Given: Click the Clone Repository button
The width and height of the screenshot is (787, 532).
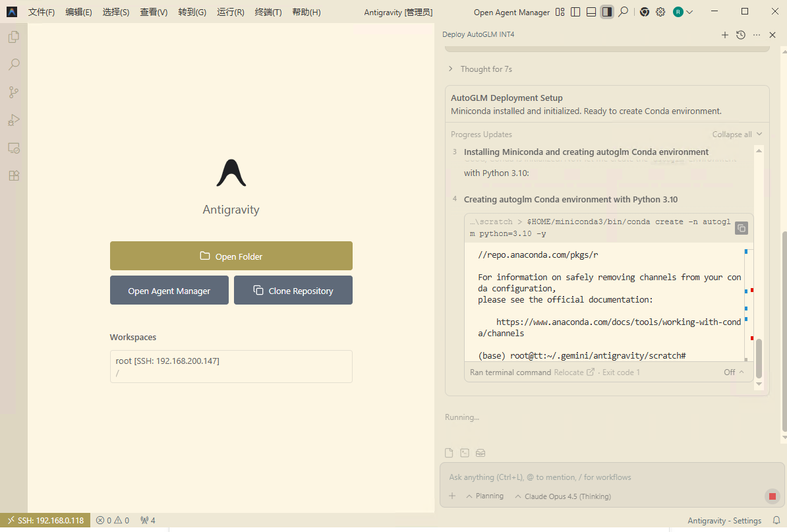Looking at the screenshot, I should 293,291.
